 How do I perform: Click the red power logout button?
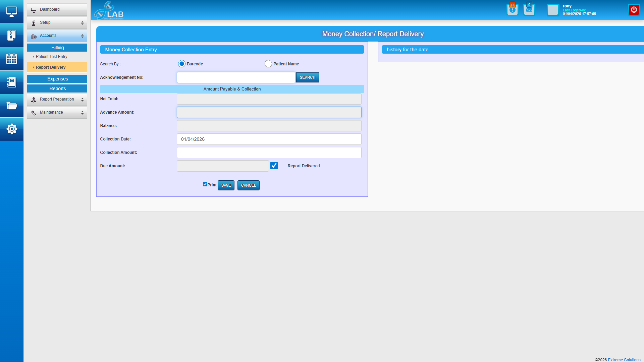point(634,10)
